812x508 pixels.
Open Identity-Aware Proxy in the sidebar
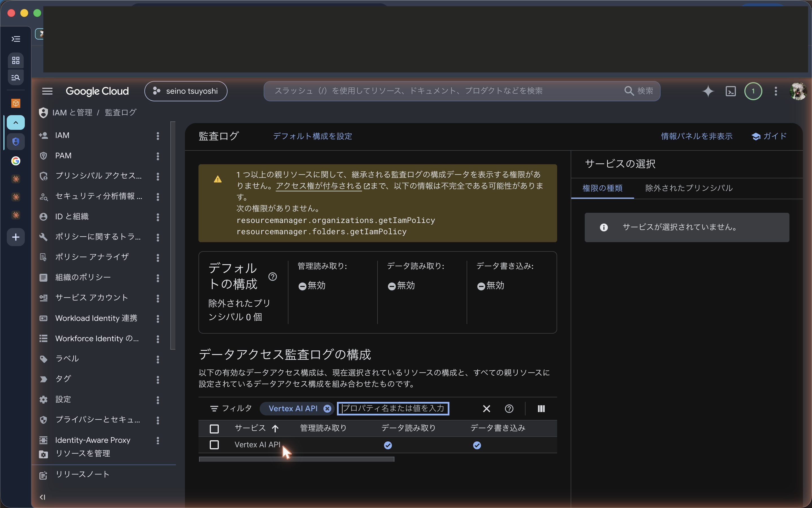[x=92, y=440]
